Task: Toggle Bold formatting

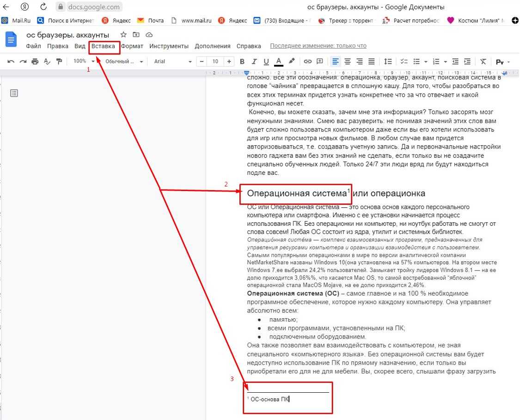Action: pos(242,62)
